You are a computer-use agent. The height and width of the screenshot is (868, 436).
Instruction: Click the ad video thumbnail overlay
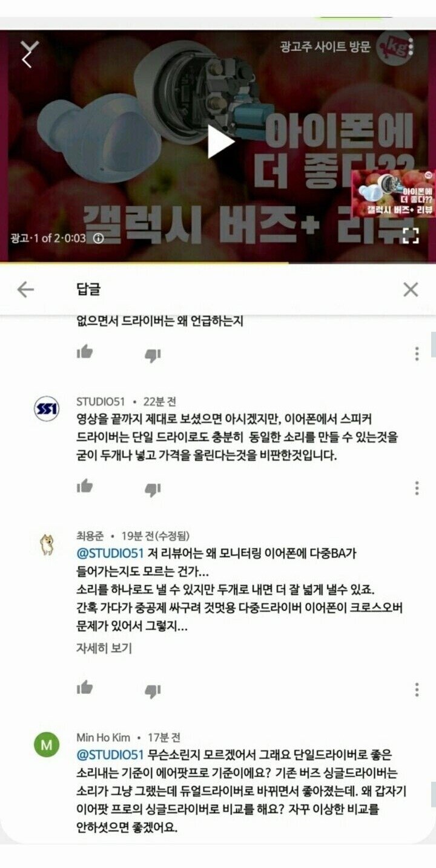(x=392, y=194)
